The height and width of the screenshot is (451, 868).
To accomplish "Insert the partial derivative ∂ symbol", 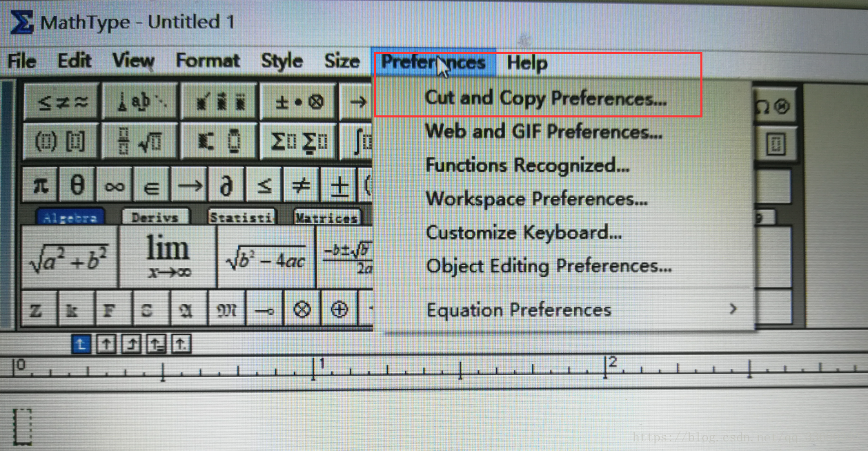I will tap(227, 185).
